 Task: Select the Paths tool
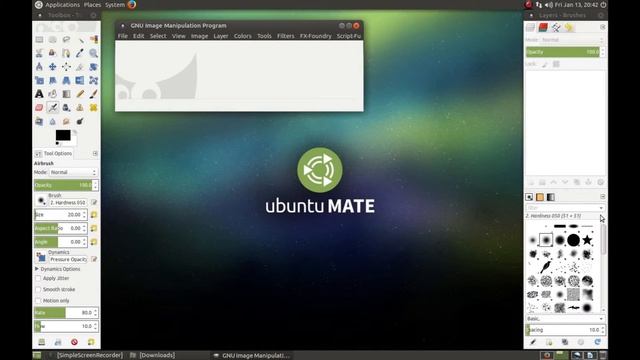66,53
